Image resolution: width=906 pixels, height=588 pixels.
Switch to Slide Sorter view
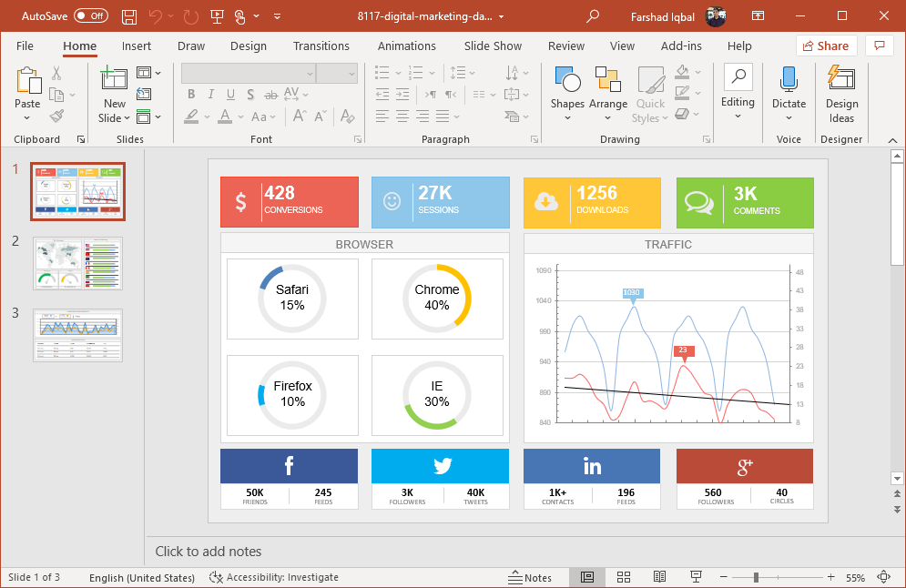[624, 577]
